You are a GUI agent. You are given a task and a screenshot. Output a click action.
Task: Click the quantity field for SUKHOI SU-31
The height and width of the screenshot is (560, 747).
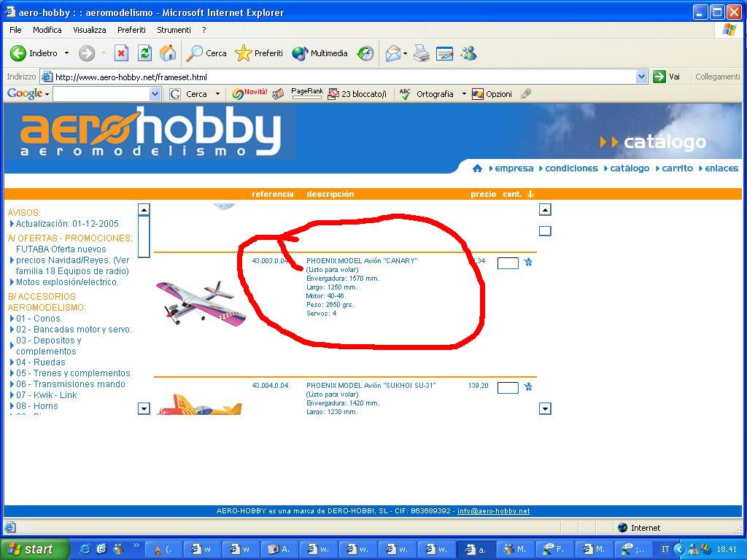(508, 388)
